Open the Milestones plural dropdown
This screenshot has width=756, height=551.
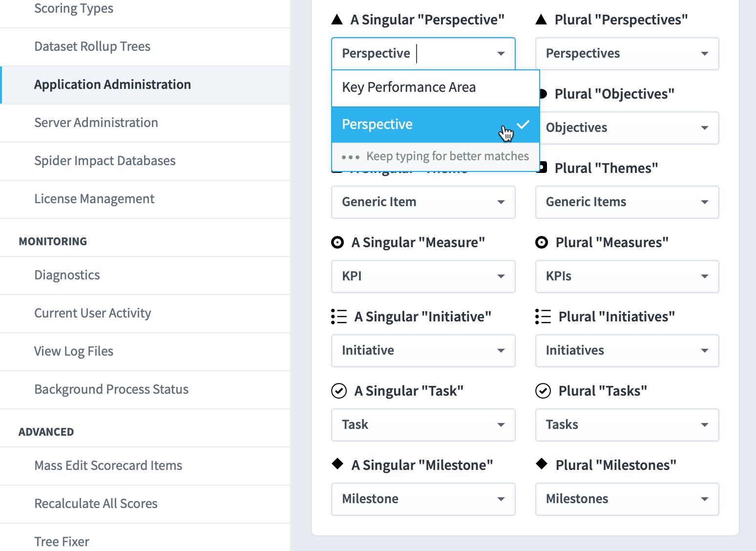[x=627, y=499]
